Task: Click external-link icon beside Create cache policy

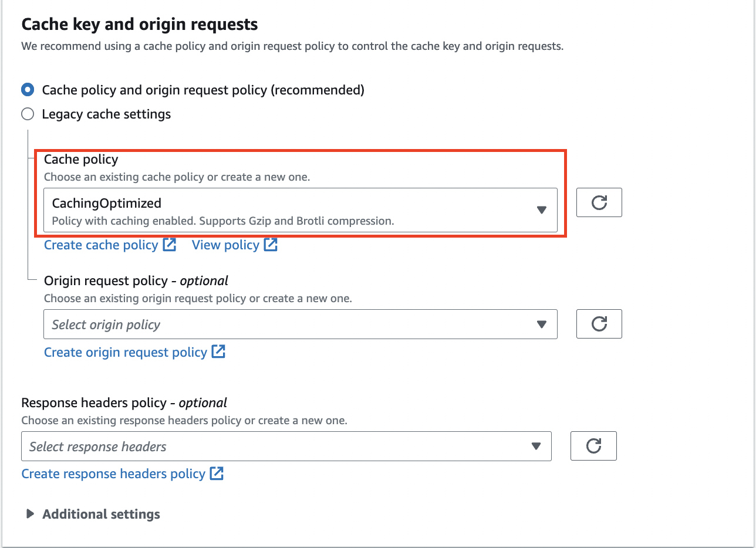Action: tap(170, 245)
